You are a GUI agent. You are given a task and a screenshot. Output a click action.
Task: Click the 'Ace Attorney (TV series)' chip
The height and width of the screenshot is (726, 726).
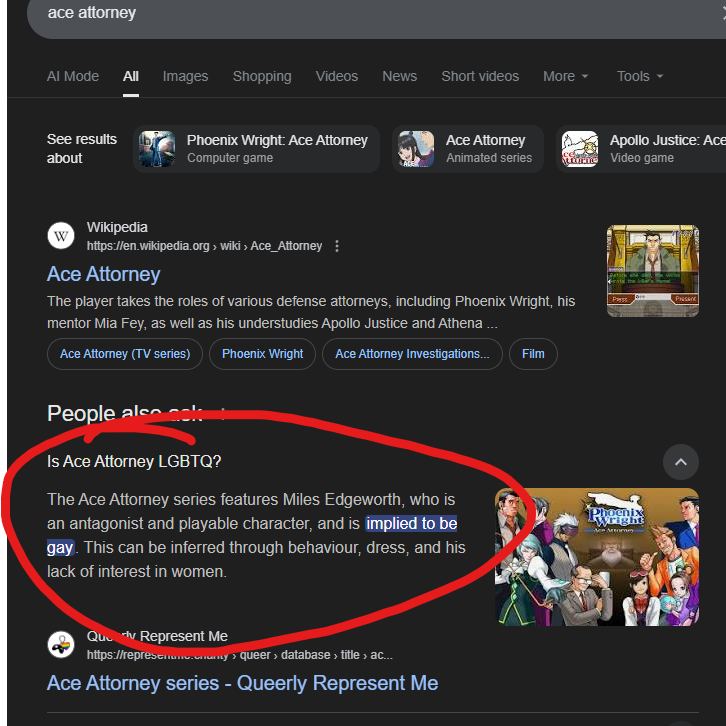coord(125,354)
